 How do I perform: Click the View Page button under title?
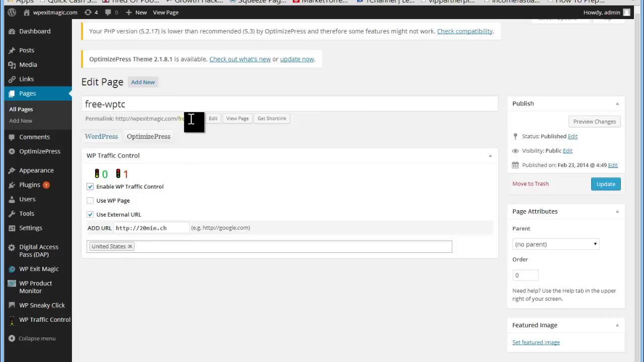[x=237, y=119]
